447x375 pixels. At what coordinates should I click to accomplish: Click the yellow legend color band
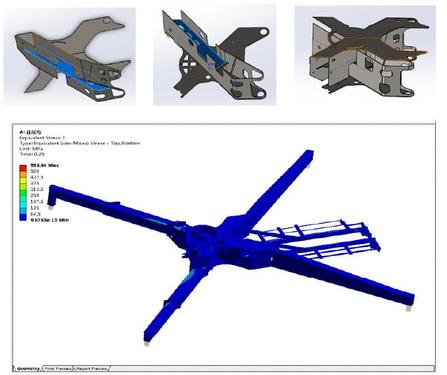coord(23,180)
